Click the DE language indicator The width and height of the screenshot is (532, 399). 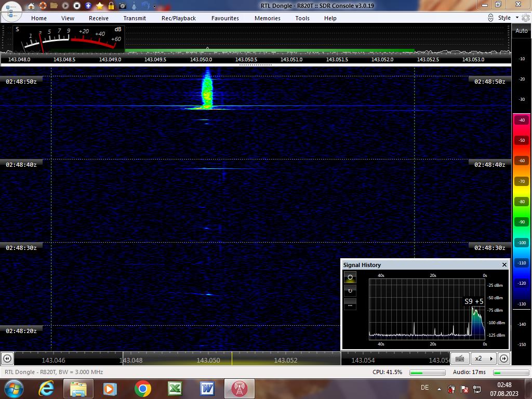point(424,388)
